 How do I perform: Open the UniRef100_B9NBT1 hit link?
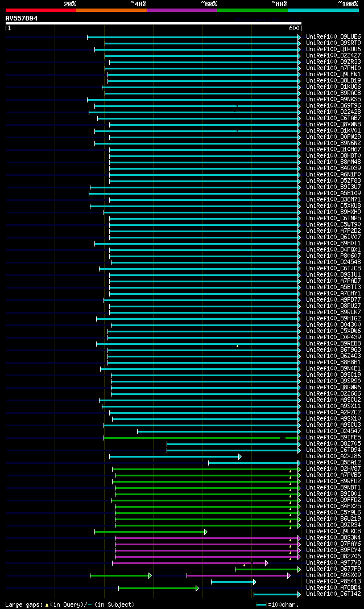333,487
